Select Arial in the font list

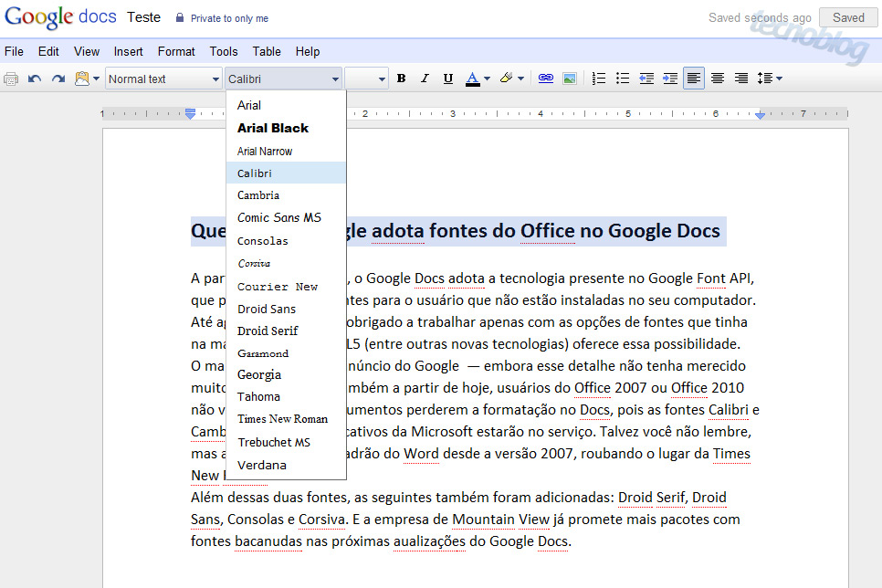tap(286, 105)
